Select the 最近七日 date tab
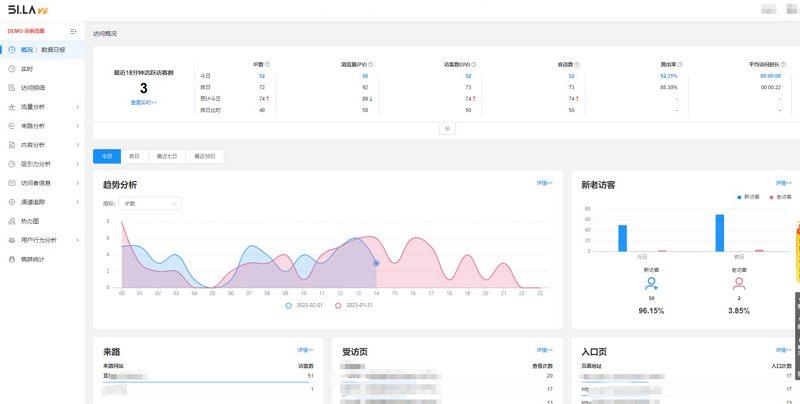800x404 pixels. coord(167,157)
